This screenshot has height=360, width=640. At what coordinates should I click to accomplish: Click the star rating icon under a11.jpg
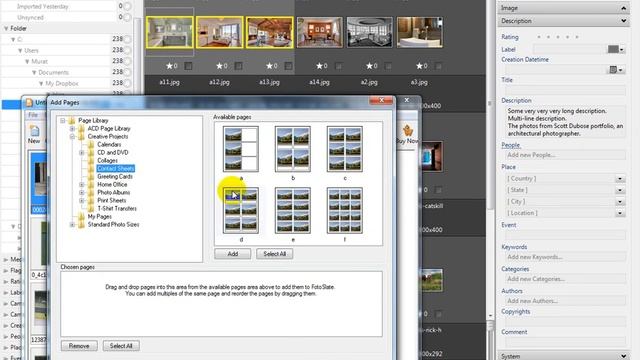(169, 66)
